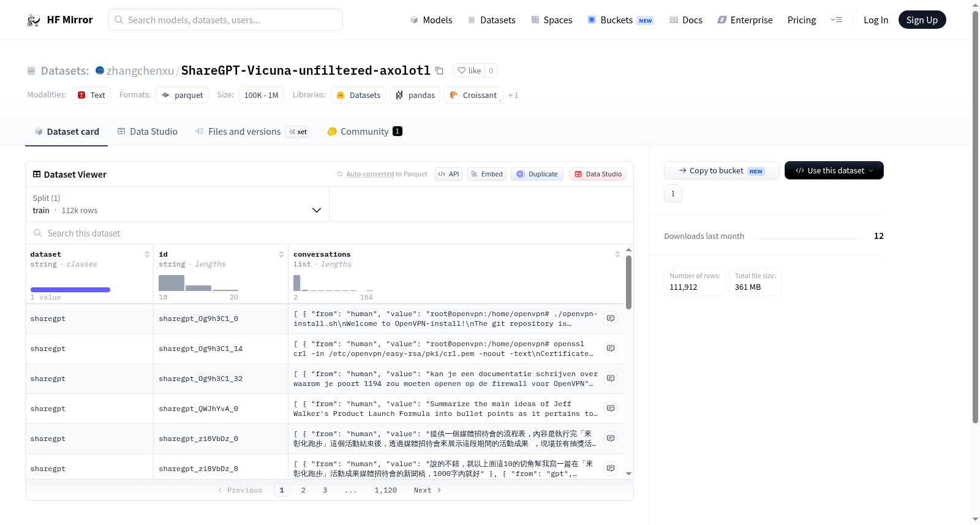Expand the sharegpt_Og9h3C1_32 conversation row icon
This screenshot has height=525, width=980.
tap(611, 379)
